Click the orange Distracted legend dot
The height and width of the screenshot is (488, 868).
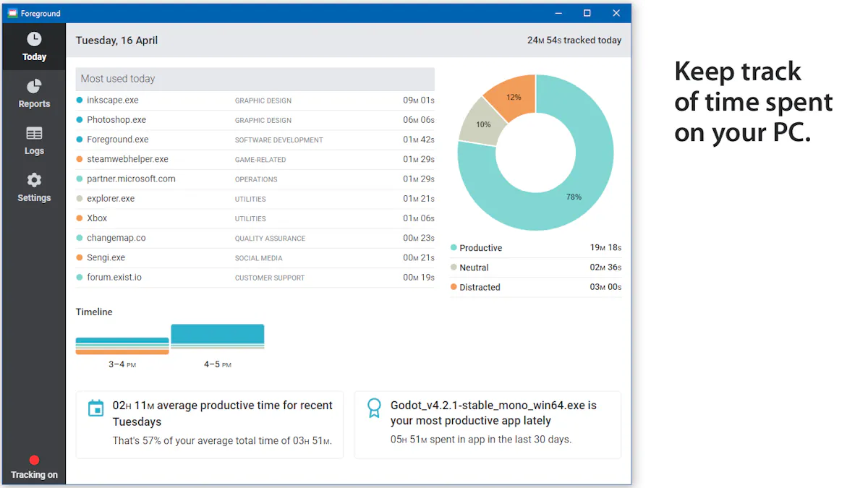tap(454, 287)
